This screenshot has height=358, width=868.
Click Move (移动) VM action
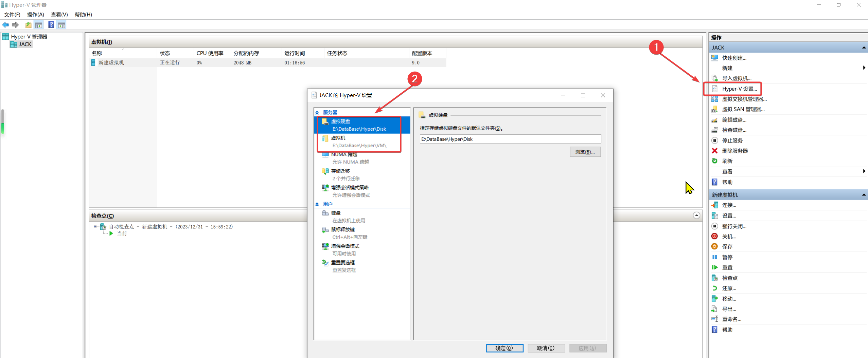[x=729, y=299]
